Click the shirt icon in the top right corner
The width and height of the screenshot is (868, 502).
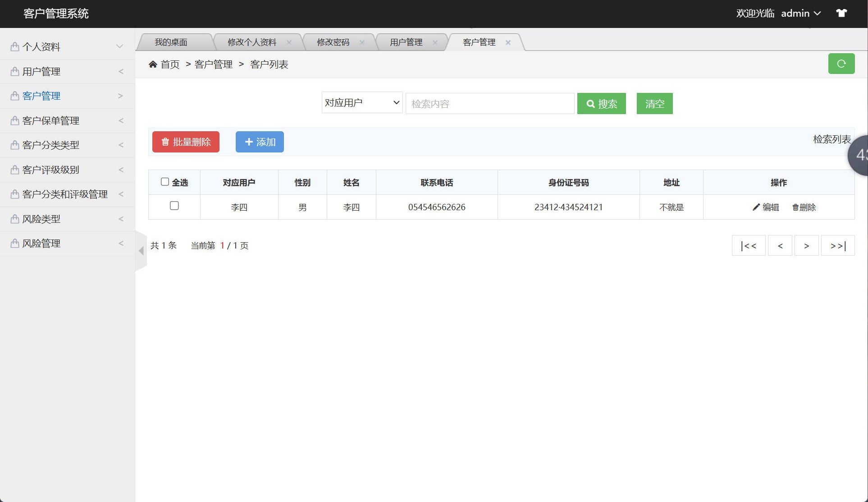(841, 13)
